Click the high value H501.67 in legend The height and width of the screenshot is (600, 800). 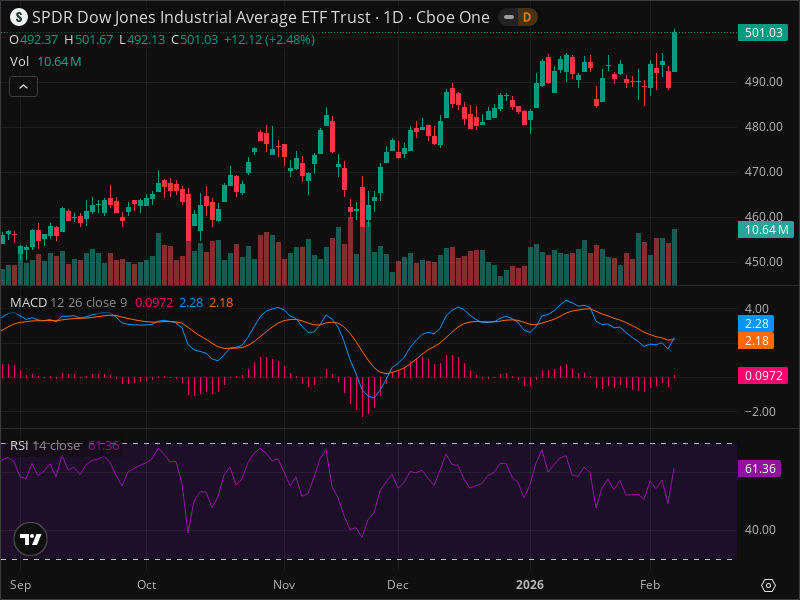click(x=88, y=40)
